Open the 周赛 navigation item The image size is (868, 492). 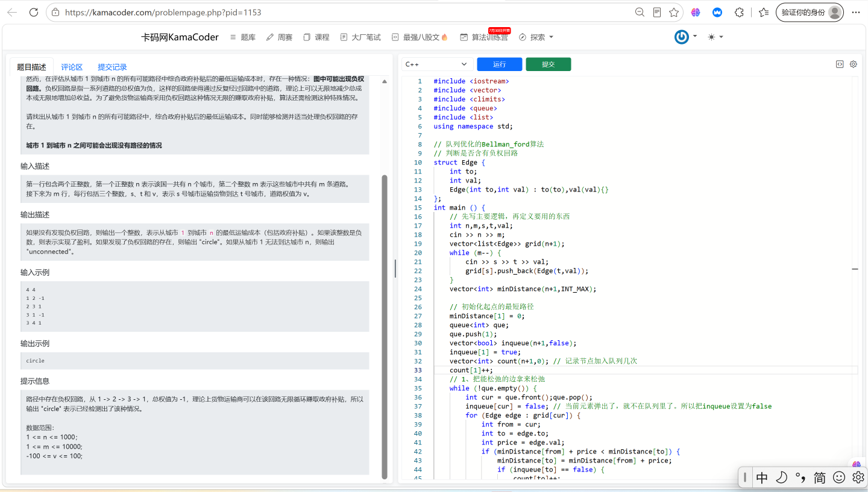(x=279, y=37)
